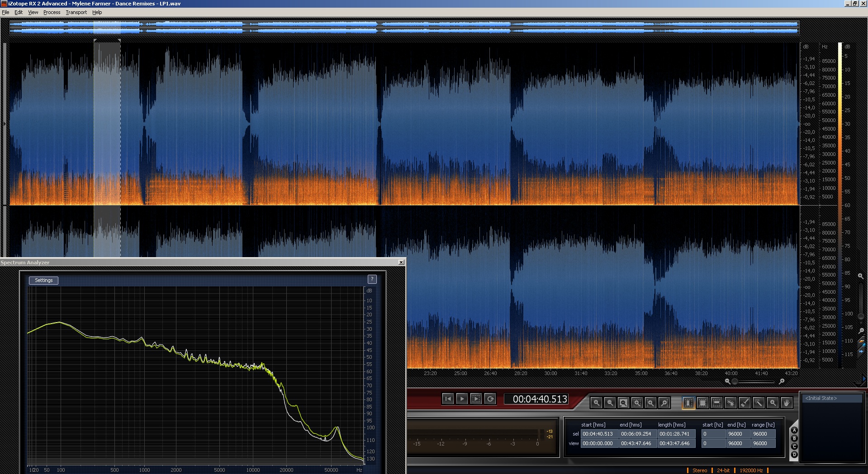This screenshot has height=474, width=868.
Task: Click the time zoom in magnifier
Action: pos(781,381)
